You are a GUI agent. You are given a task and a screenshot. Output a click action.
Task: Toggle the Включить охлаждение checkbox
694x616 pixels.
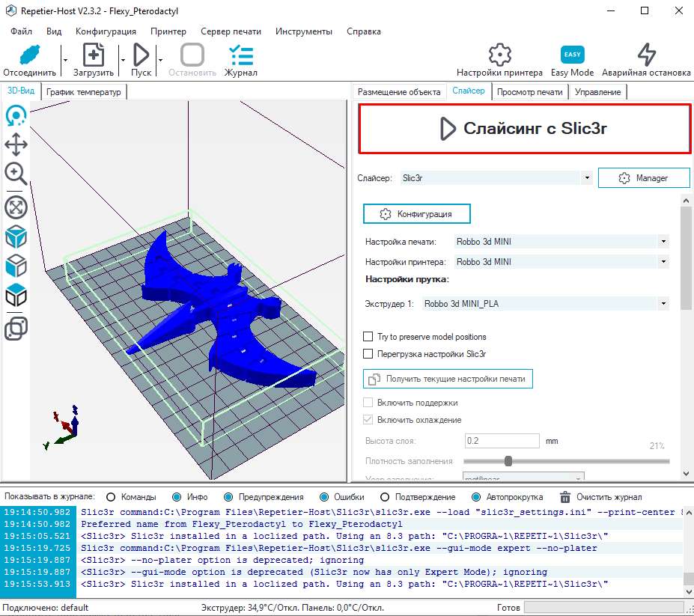pos(368,419)
